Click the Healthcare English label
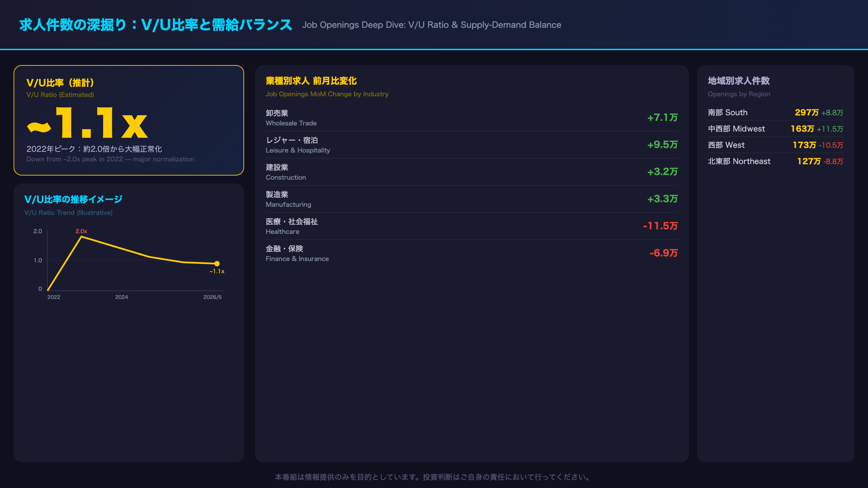The height and width of the screenshot is (488, 868). pos(282,232)
